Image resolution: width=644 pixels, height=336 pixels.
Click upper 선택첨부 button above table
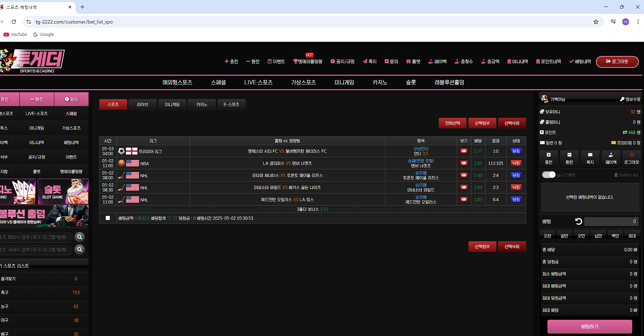tap(482, 123)
